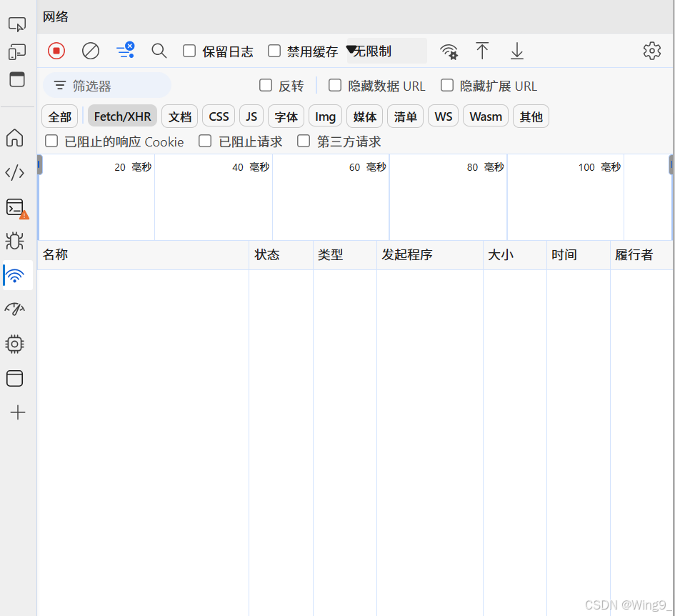Screen dimensions: 675x616
Task: Filter requests by 清单 type
Action: [x=405, y=116]
